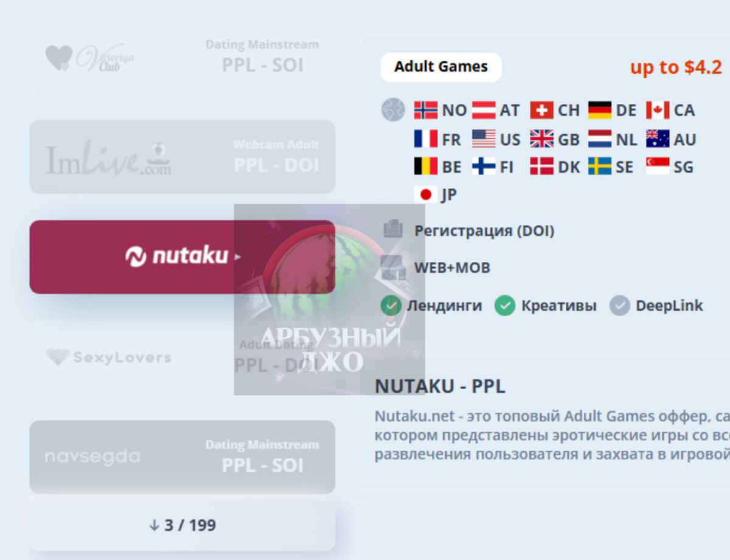Image resolution: width=730 pixels, height=560 pixels.
Task: Click 'Webcam Adult' label on ImLive card
Action: point(276,145)
